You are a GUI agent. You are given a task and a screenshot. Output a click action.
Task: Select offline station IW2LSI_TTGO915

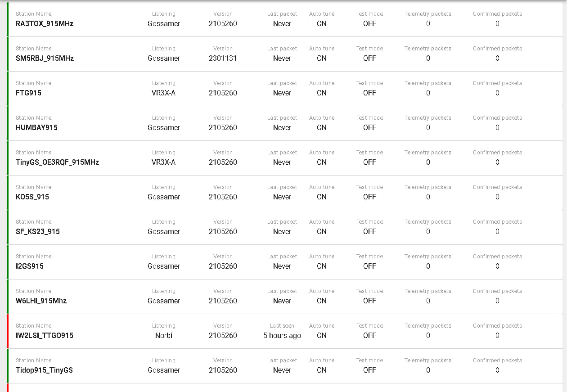[45, 336]
